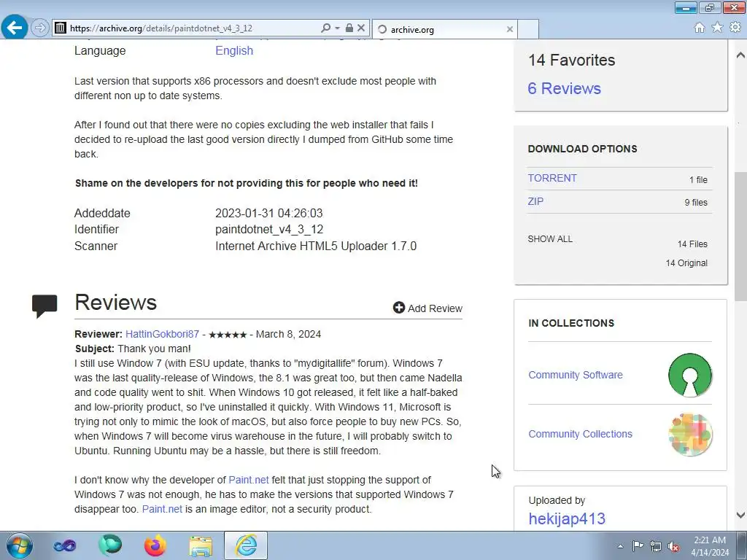
Task: Open the taskbar clock 2:21 AM
Action: pos(710,546)
